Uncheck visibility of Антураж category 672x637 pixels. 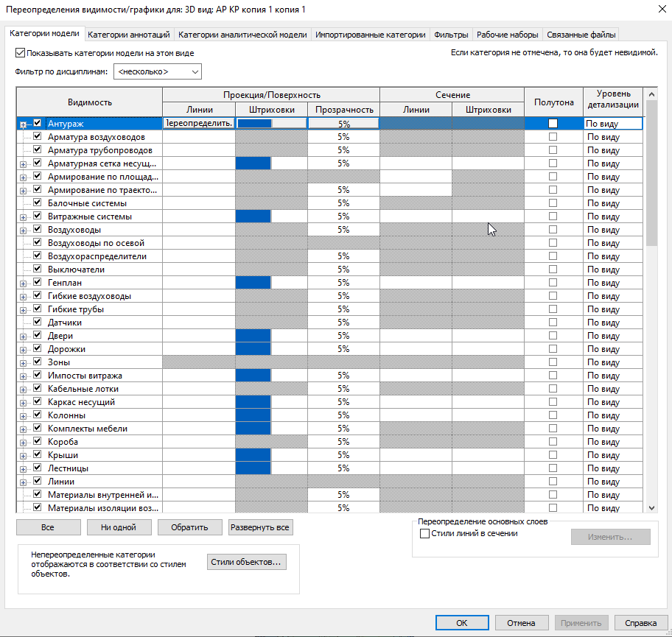[x=38, y=123]
